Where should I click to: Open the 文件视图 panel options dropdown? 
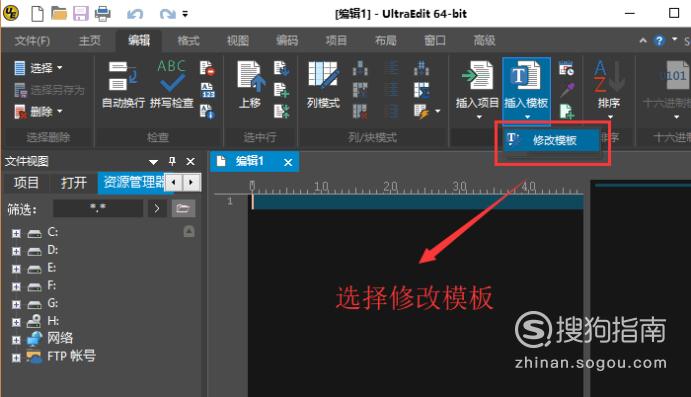click(153, 162)
